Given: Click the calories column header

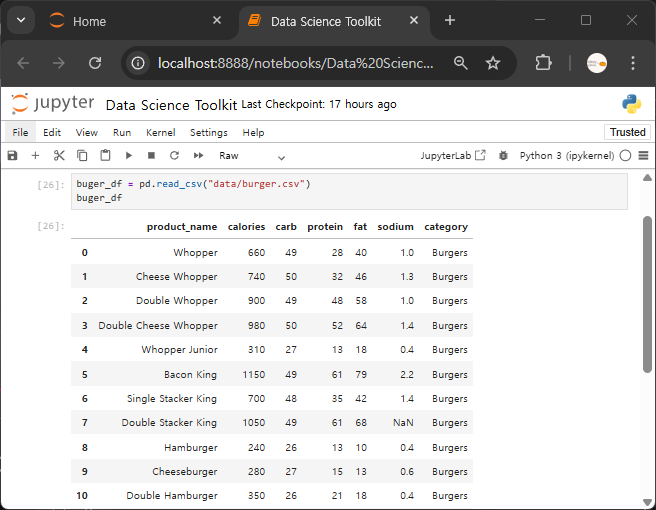Looking at the screenshot, I should coord(246,227).
